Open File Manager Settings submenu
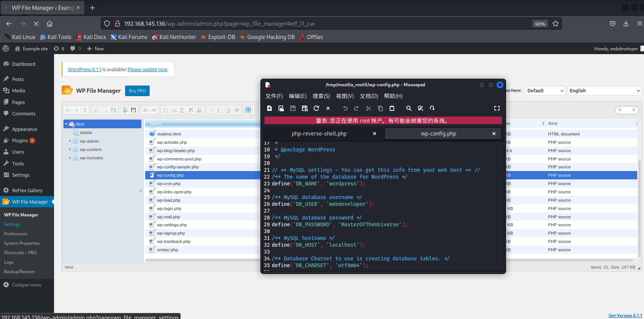This screenshot has height=319, width=644. coord(12,224)
